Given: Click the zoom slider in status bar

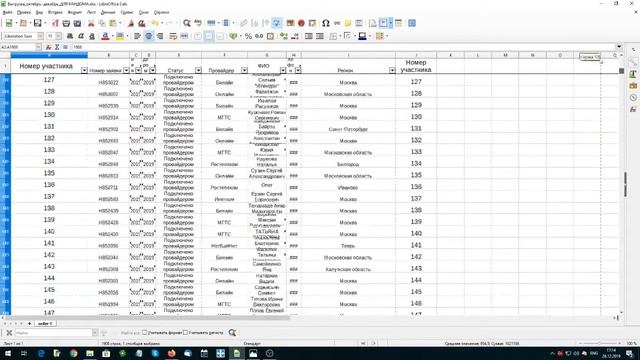Looking at the screenshot, I should 599,344.
